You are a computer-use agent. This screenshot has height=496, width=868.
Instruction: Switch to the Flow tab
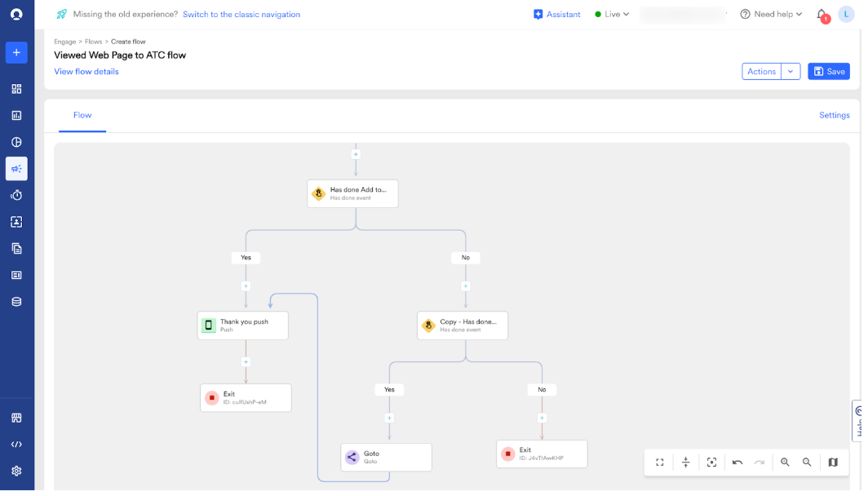tap(82, 115)
